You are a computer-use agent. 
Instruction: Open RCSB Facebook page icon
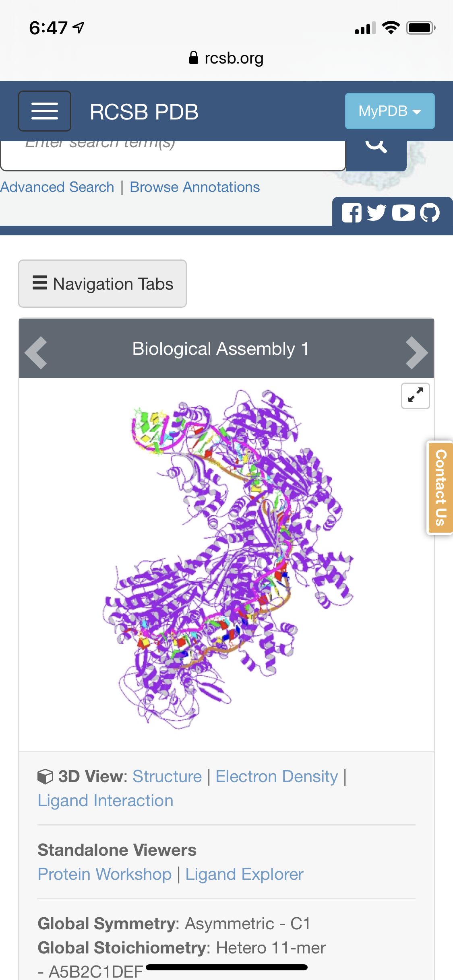tap(352, 213)
